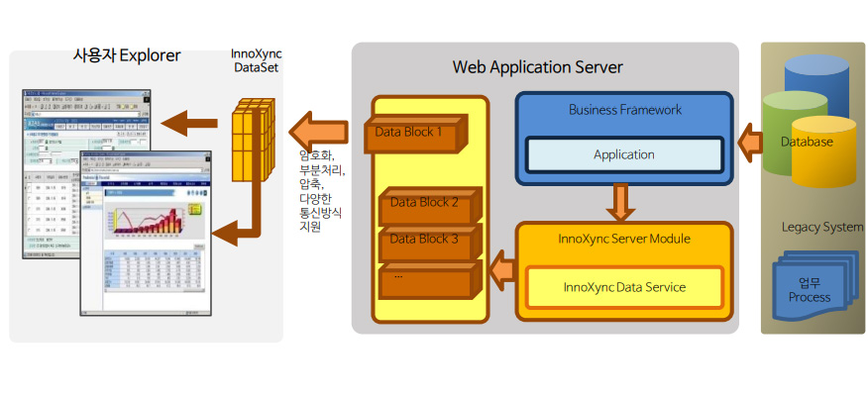The height and width of the screenshot is (395, 868).
Task: Click the down arrow below Business Framework
Action: [620, 203]
